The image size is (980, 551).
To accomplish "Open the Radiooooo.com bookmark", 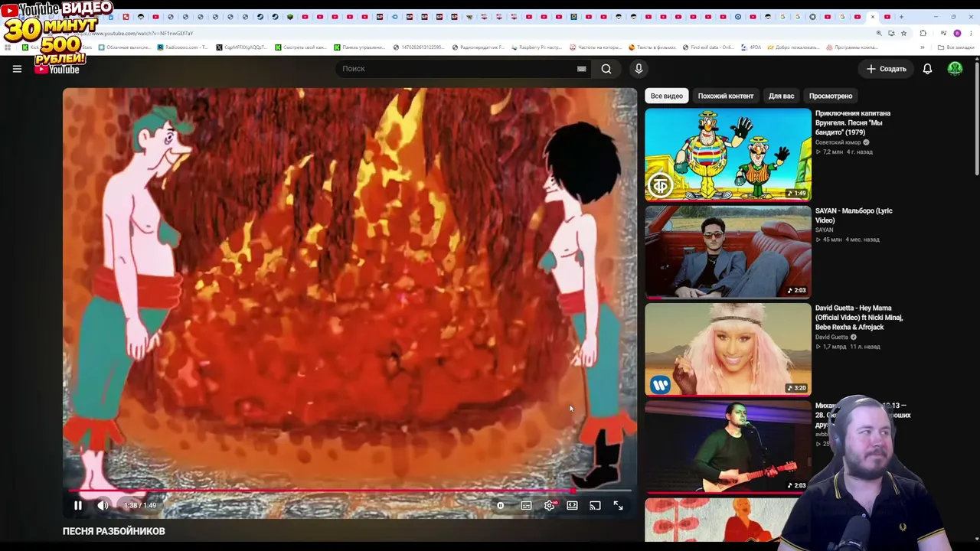I will pyautogui.click(x=181, y=47).
